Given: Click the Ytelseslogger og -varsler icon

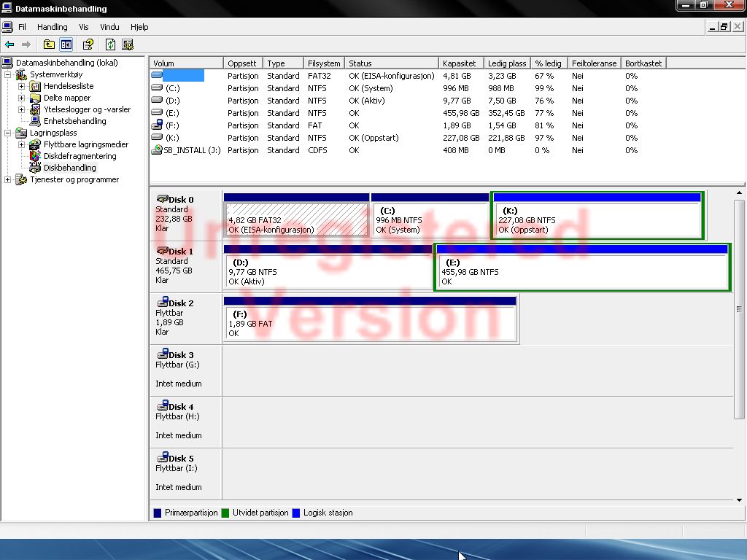Looking at the screenshot, I should point(35,109).
